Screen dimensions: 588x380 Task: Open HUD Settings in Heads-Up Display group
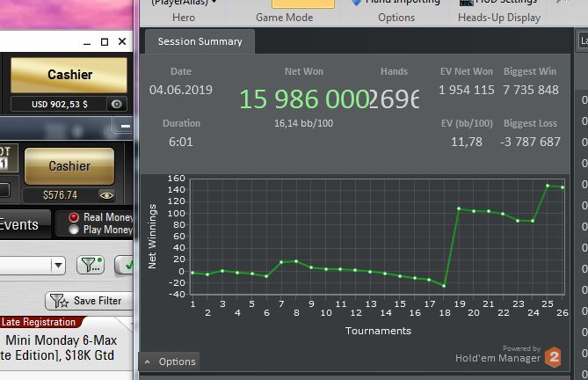498,3
